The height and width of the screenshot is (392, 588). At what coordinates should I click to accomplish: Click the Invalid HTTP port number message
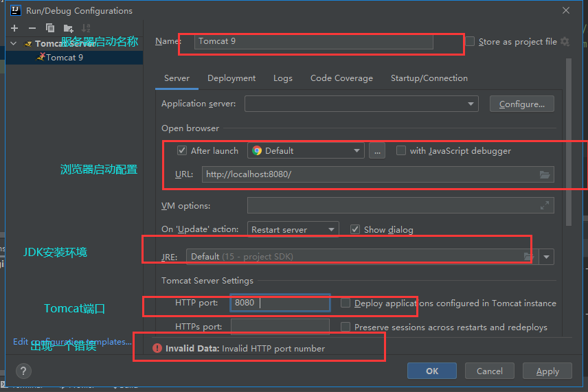pyautogui.click(x=273, y=349)
